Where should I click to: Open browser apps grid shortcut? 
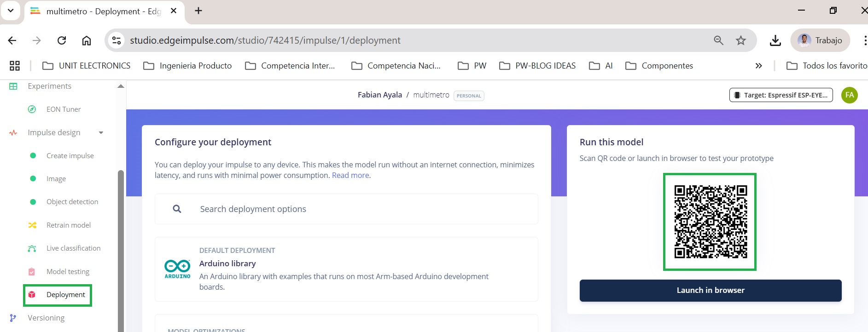point(15,66)
